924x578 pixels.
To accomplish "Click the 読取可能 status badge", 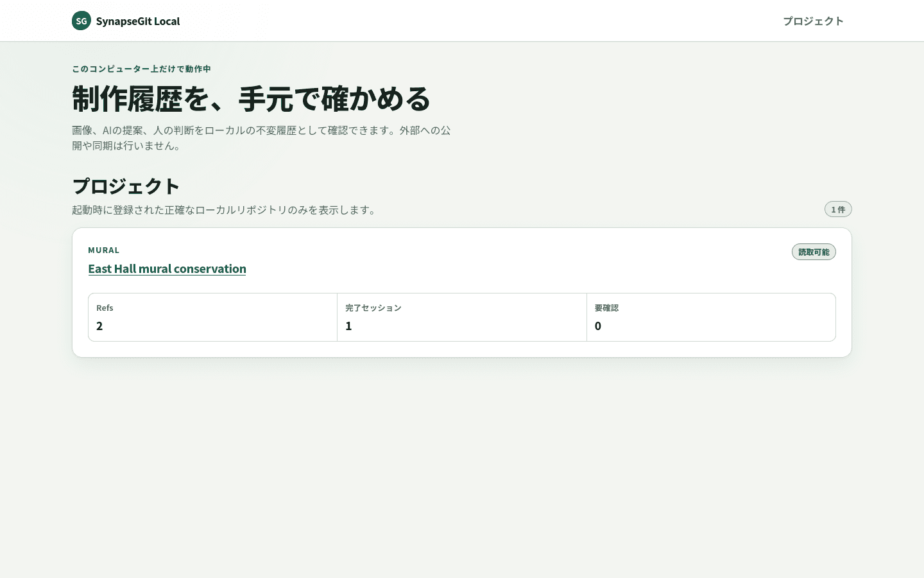I will [x=814, y=252].
